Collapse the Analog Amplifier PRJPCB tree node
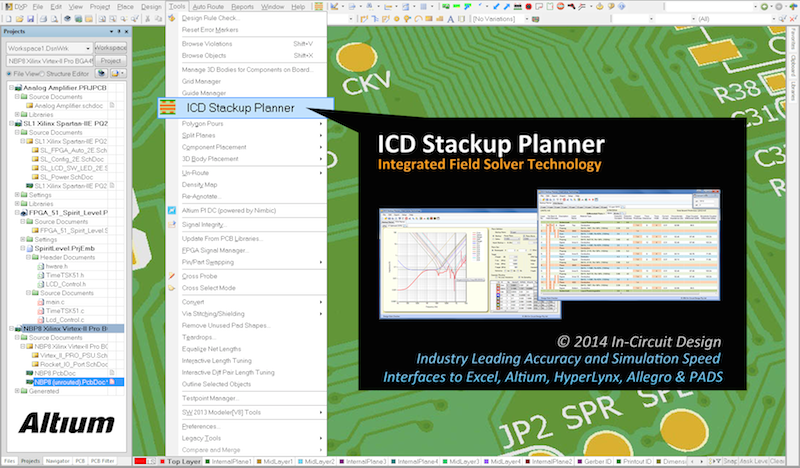Screen dimensions: 800x468 pyautogui.click(x=11, y=88)
